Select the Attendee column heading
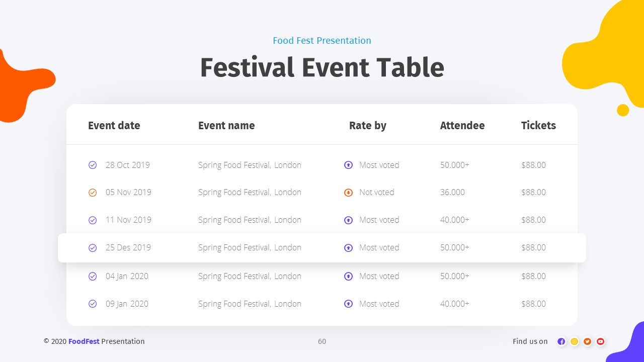This screenshot has height=362, width=644. click(x=462, y=126)
